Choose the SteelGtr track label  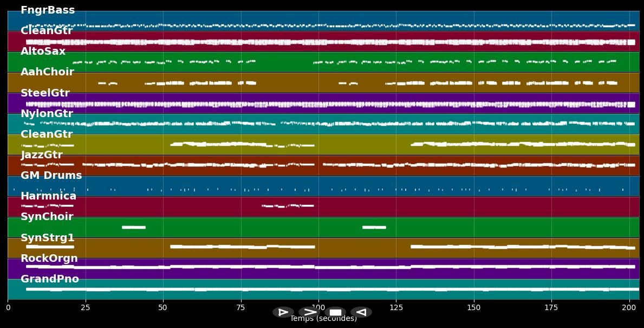(x=45, y=93)
